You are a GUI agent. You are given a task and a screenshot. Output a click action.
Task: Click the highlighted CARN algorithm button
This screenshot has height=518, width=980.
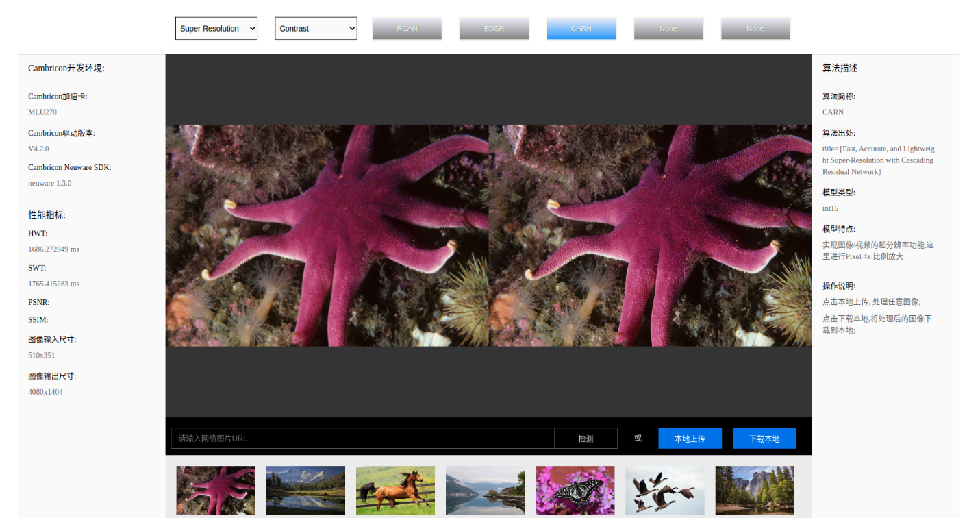pyautogui.click(x=581, y=29)
